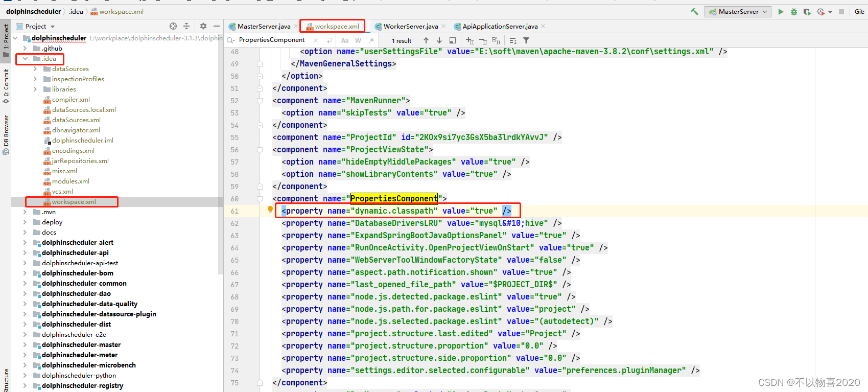Click the stop square icon in the toolbar
Screen dimensions: 868x392
pos(841,11)
